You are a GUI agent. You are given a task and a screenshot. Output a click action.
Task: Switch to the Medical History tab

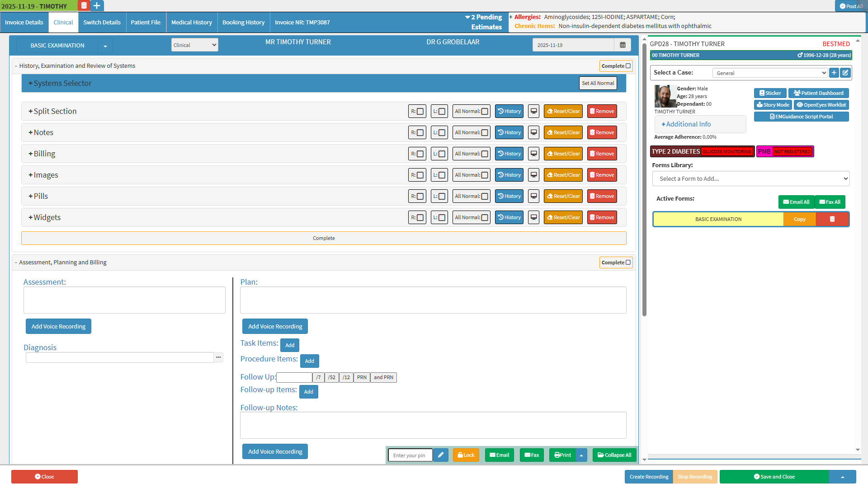pyautogui.click(x=191, y=22)
